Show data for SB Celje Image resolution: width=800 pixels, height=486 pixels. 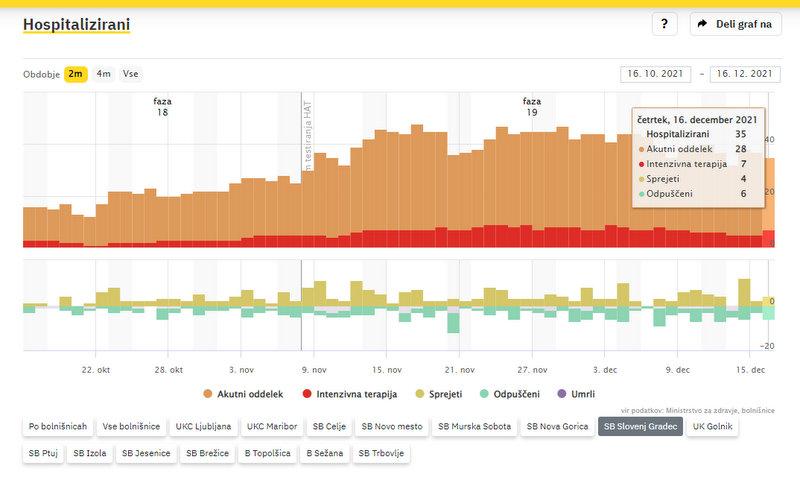click(329, 427)
